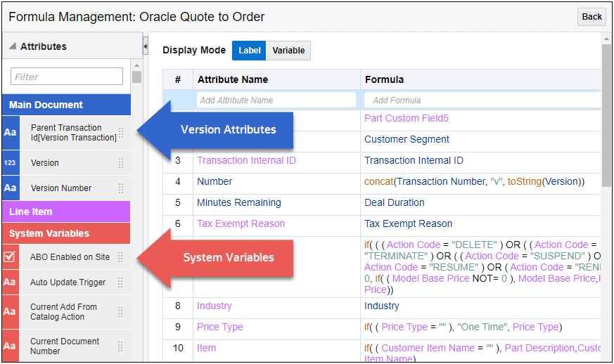Image resolution: width=614 pixels, height=364 pixels.
Task: Click drag handle for Auto Update Trigger
Action: (121, 282)
